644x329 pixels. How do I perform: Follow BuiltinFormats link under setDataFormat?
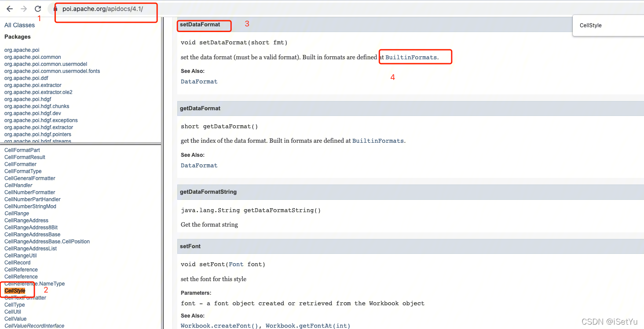pyautogui.click(x=411, y=58)
